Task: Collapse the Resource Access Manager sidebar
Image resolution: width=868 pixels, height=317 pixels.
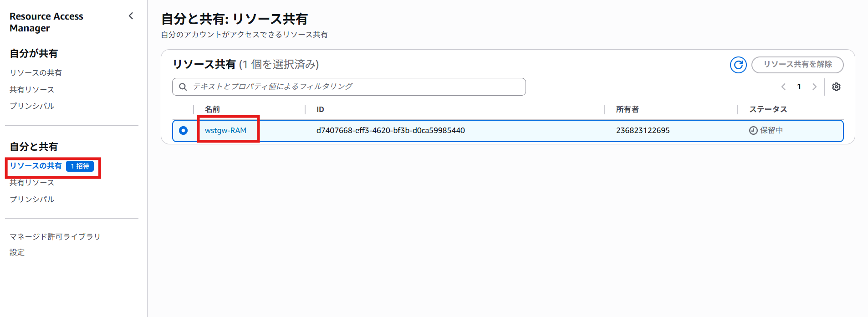Action: pos(131,16)
